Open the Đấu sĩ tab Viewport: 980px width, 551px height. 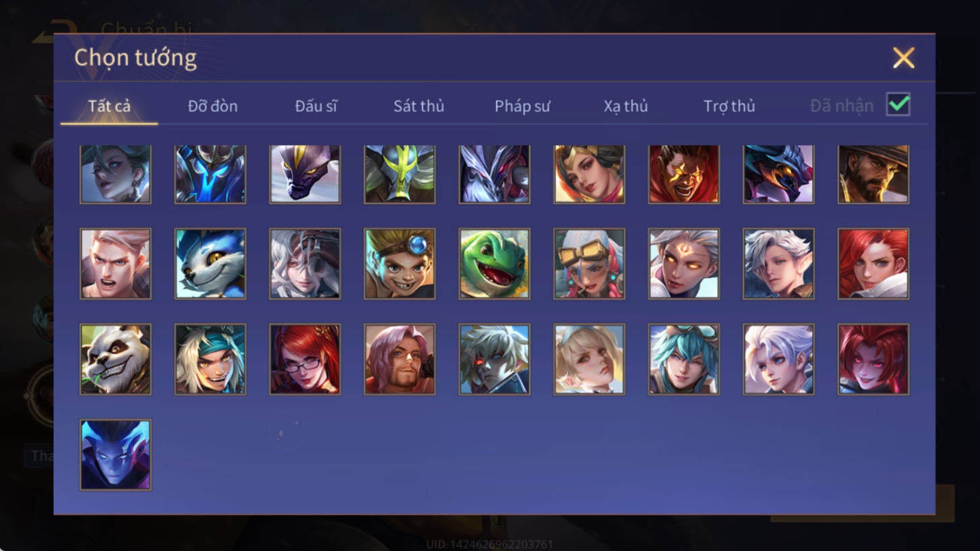coord(316,106)
